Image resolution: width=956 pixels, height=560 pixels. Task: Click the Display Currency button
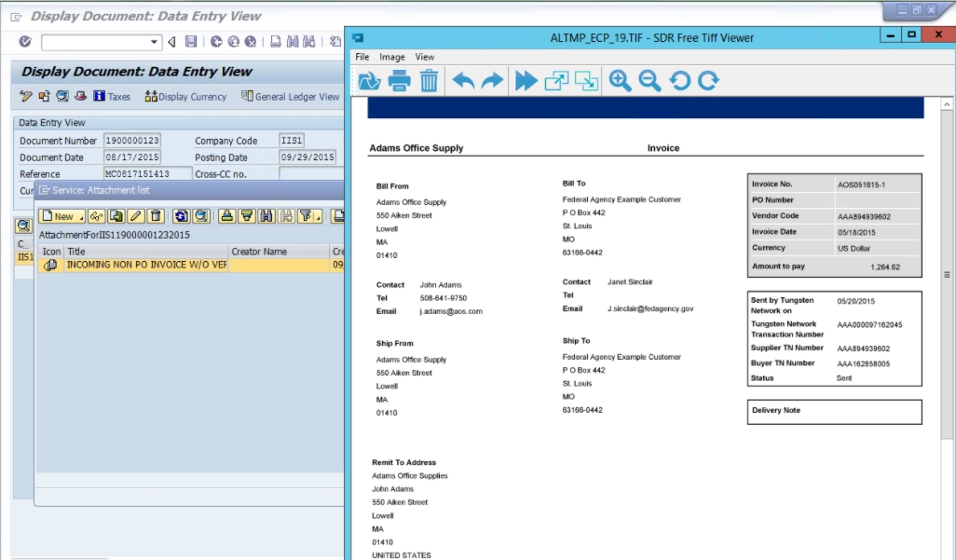click(x=185, y=96)
